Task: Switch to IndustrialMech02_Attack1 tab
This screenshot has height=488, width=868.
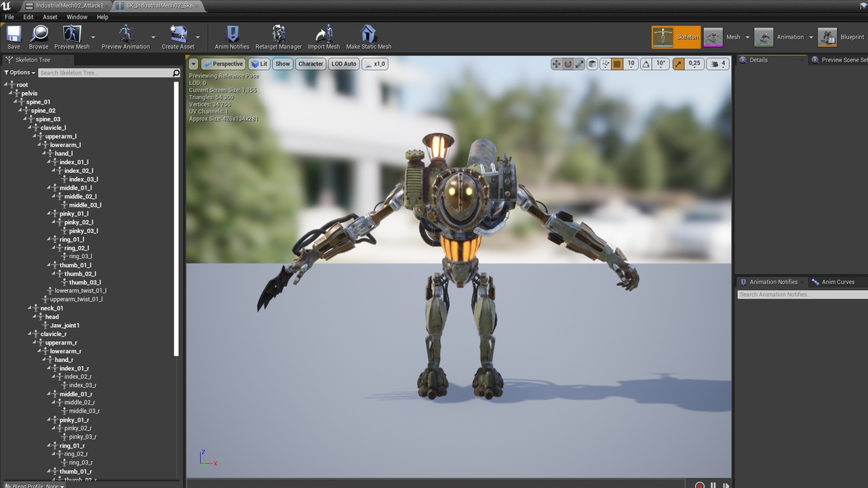Action: tap(65, 5)
